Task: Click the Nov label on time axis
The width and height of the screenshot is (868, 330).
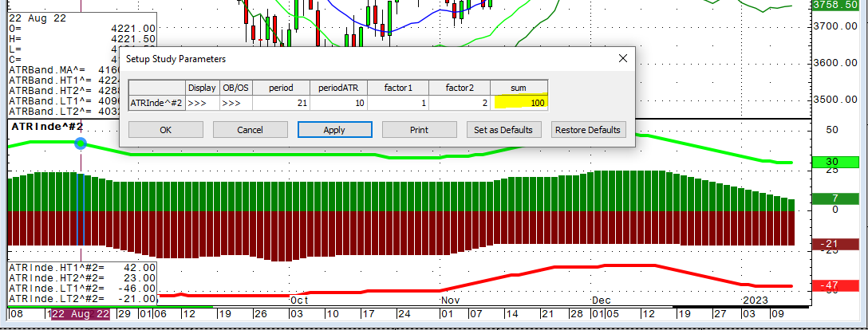Action: click(451, 301)
